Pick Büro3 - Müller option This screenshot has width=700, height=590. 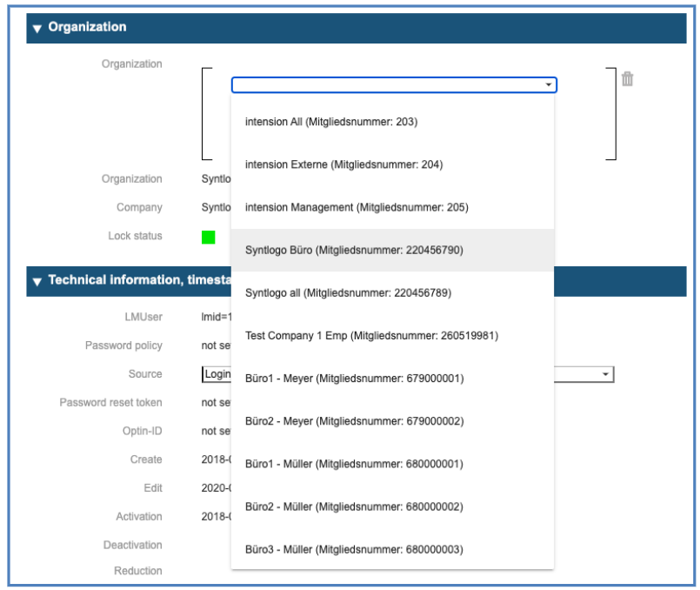pyautogui.click(x=354, y=549)
